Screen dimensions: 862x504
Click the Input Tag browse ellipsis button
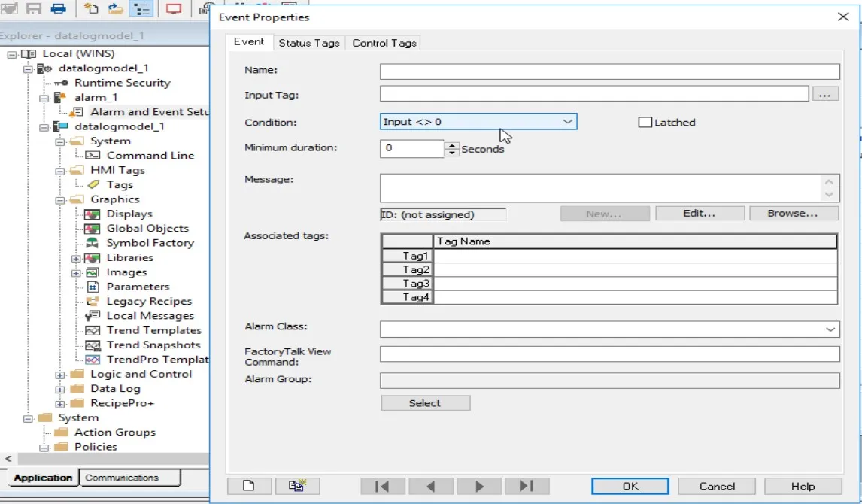(x=824, y=94)
